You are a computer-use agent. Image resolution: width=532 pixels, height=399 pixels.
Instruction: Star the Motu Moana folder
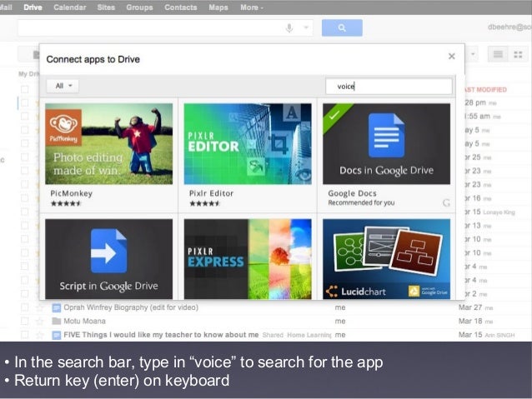(40, 321)
